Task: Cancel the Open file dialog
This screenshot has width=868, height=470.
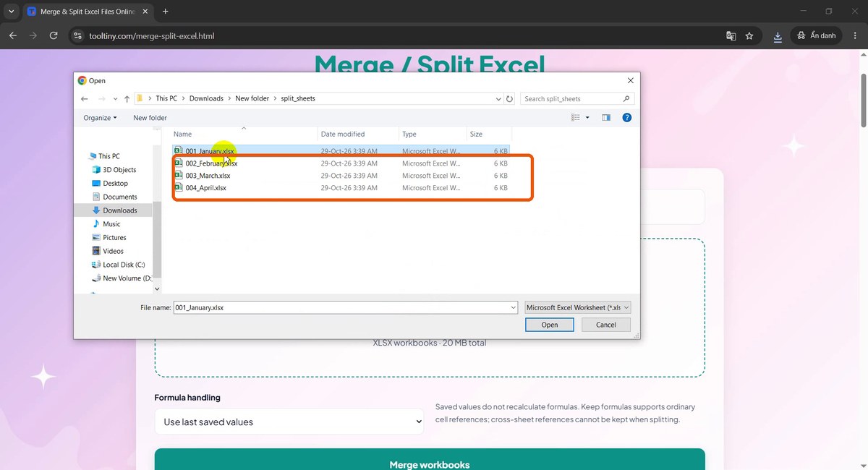Action: coord(606,325)
